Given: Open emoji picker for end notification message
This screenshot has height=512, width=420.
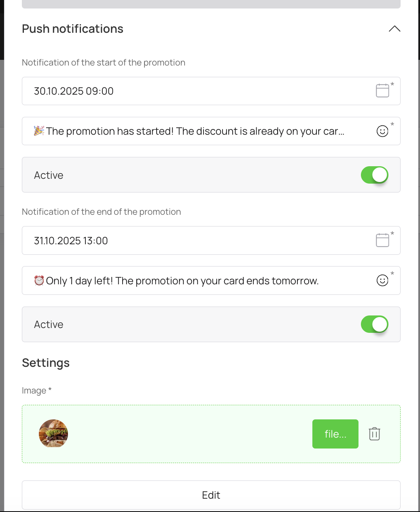Looking at the screenshot, I should pos(382,280).
